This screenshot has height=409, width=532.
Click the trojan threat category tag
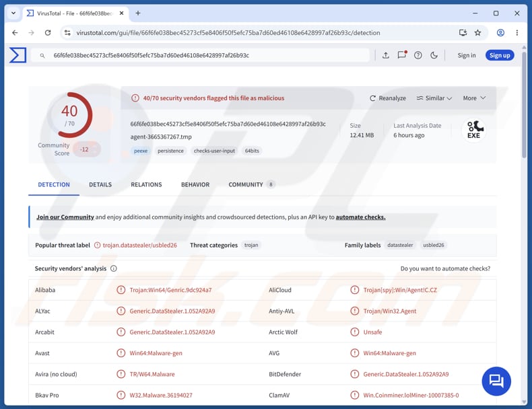(x=251, y=245)
